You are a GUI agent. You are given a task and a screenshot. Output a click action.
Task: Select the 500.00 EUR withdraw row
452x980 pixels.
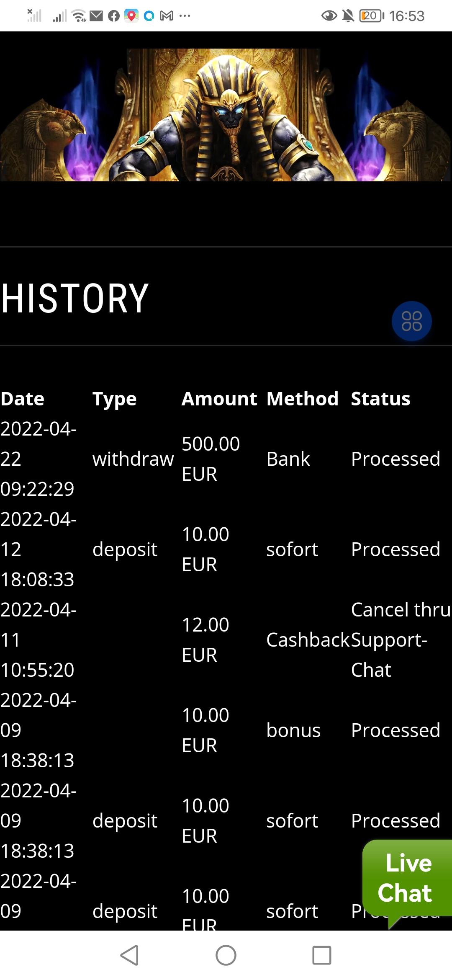pos(211,459)
